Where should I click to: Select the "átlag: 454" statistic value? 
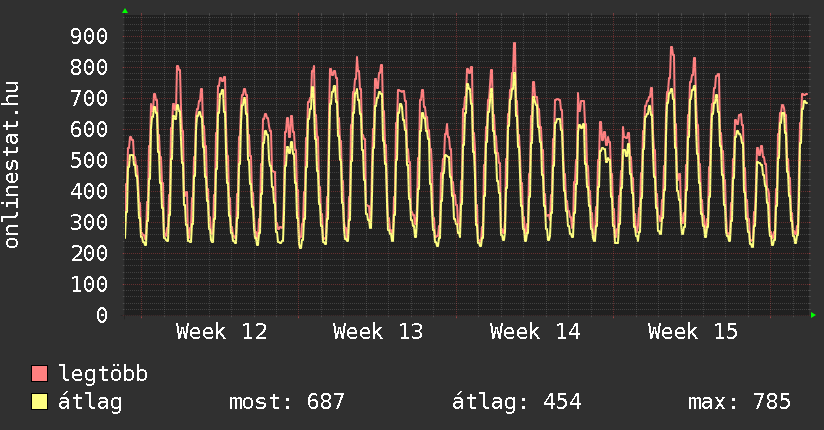coord(517,402)
